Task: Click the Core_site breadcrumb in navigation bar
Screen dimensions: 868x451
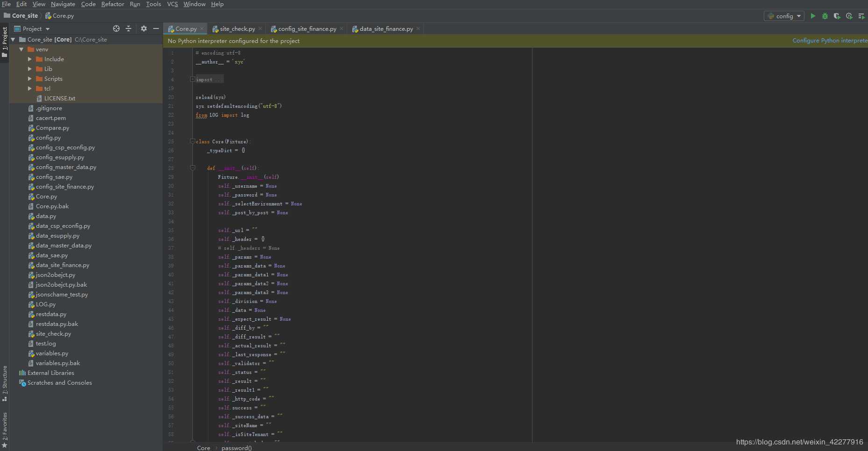Action: (x=21, y=16)
